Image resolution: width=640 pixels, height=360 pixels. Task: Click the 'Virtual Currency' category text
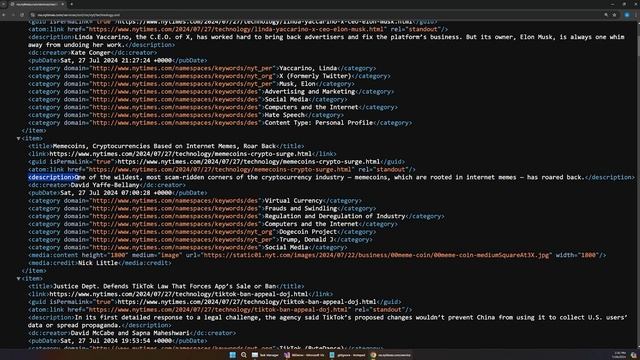tap(293, 200)
